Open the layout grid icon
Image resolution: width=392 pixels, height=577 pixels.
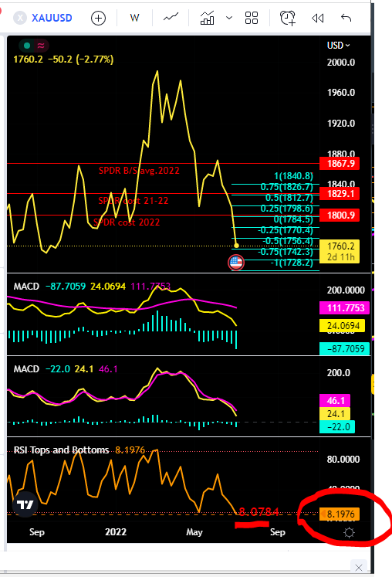(x=252, y=18)
